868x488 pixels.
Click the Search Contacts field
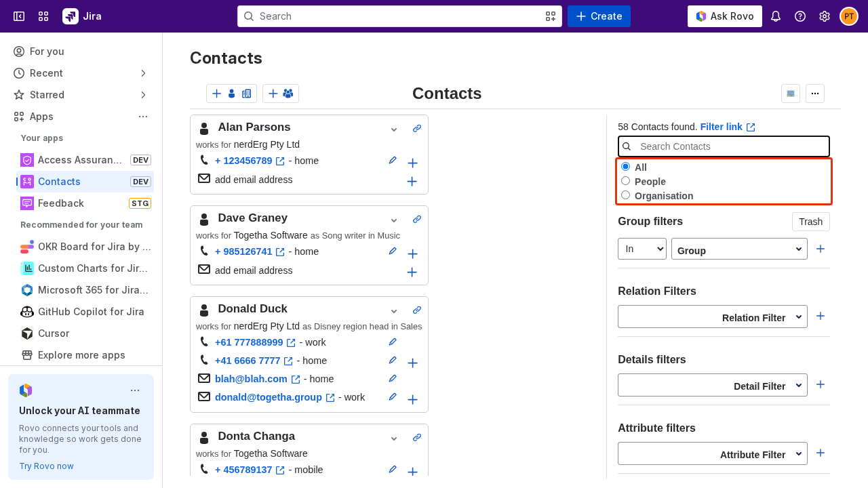[724, 146]
